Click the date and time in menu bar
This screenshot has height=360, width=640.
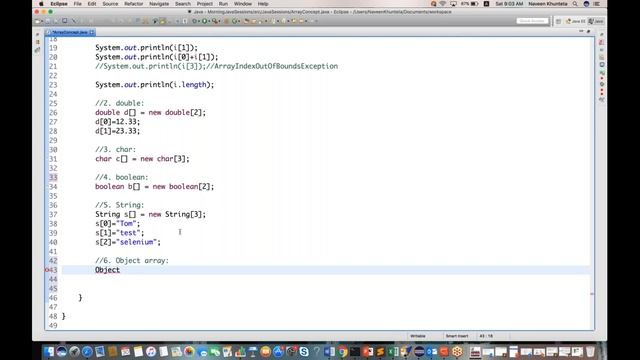pyautogui.click(x=509, y=4)
